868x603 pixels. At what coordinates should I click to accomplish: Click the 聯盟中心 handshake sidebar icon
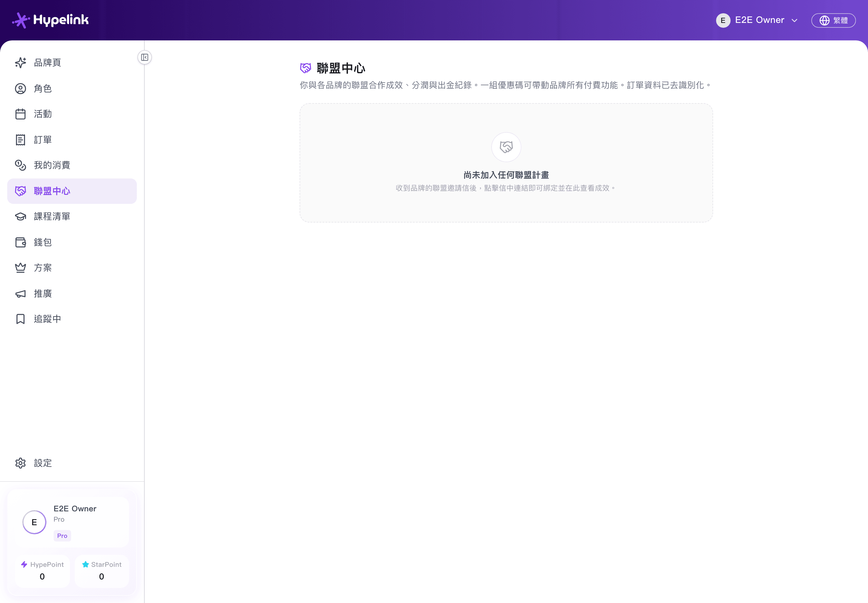click(x=20, y=191)
